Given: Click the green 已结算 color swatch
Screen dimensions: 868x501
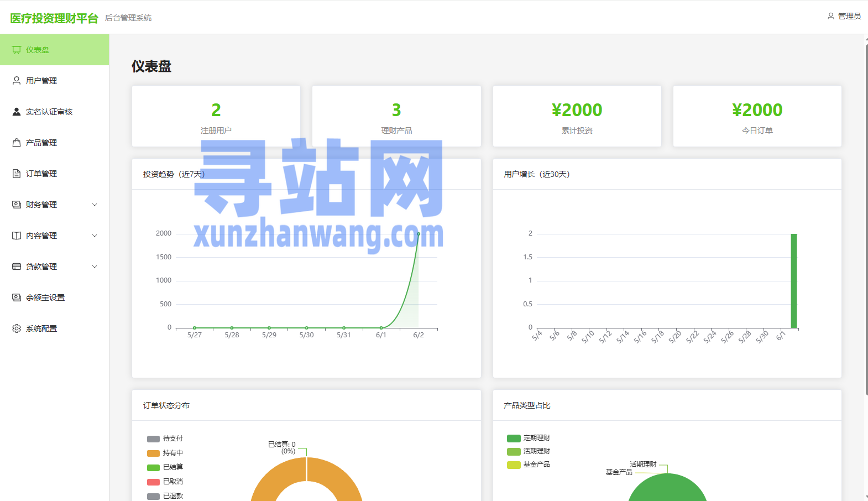Looking at the screenshot, I should (x=153, y=468).
